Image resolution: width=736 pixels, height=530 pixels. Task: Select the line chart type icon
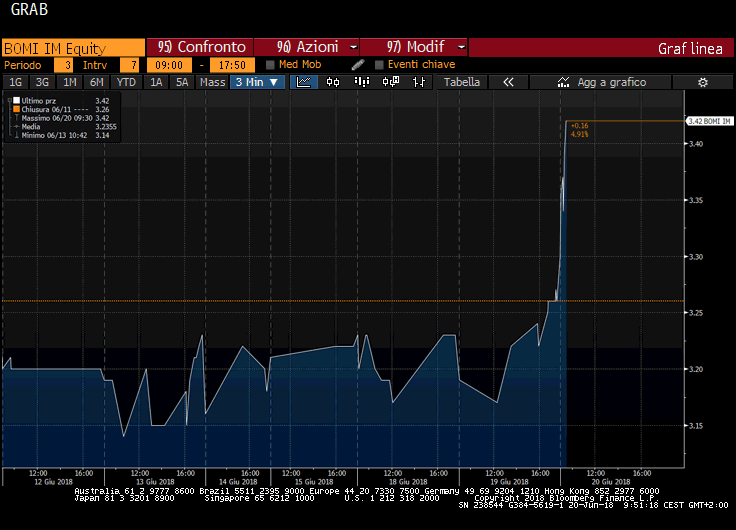tap(304, 82)
